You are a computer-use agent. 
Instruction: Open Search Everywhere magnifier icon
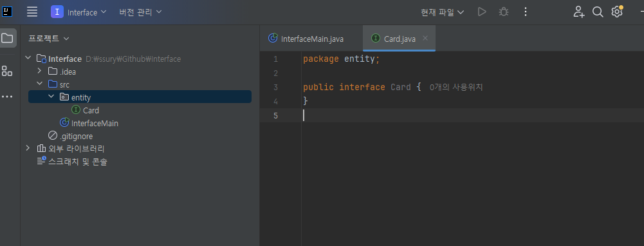tap(598, 12)
